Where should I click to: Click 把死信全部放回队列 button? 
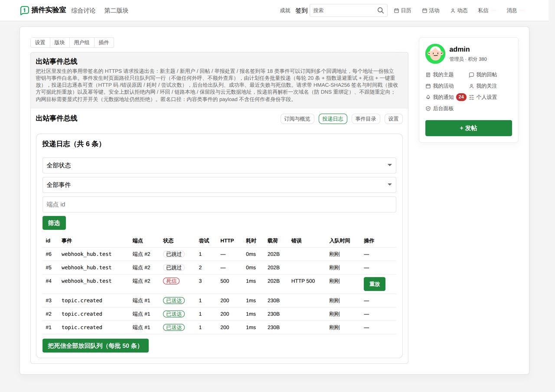(x=95, y=346)
